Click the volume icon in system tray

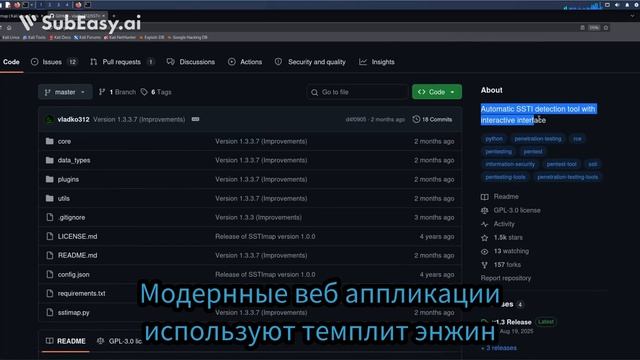(x=617, y=5)
